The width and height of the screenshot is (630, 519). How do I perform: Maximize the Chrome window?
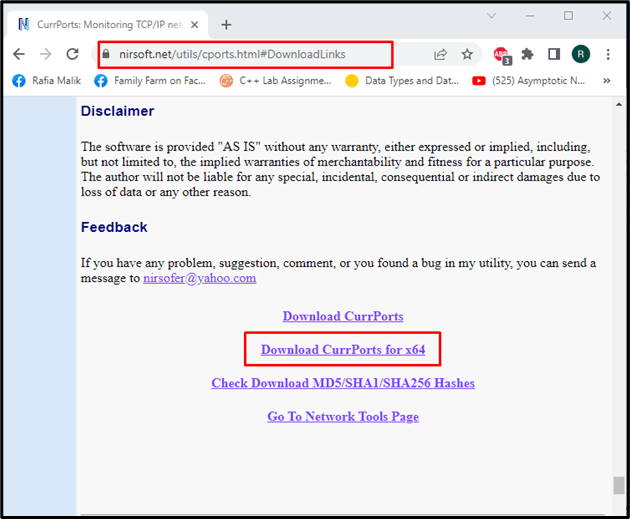tap(568, 16)
